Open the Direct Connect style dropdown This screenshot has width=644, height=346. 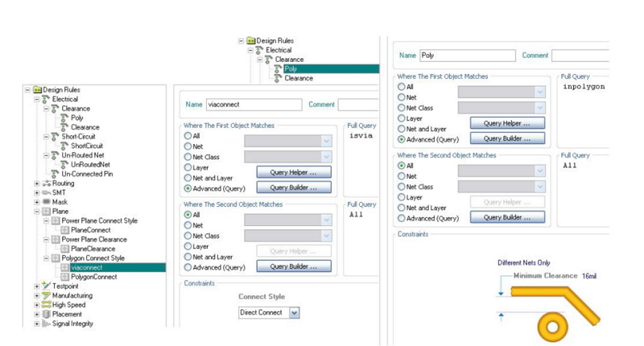point(294,312)
